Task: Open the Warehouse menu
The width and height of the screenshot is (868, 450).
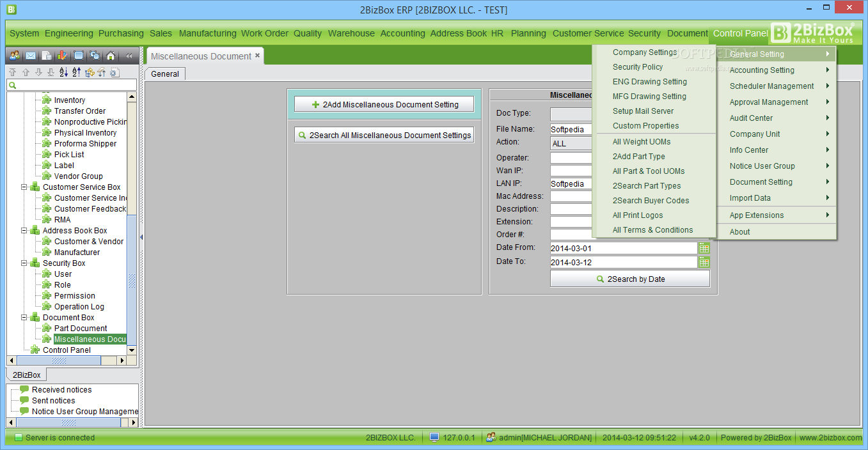Action: point(351,33)
